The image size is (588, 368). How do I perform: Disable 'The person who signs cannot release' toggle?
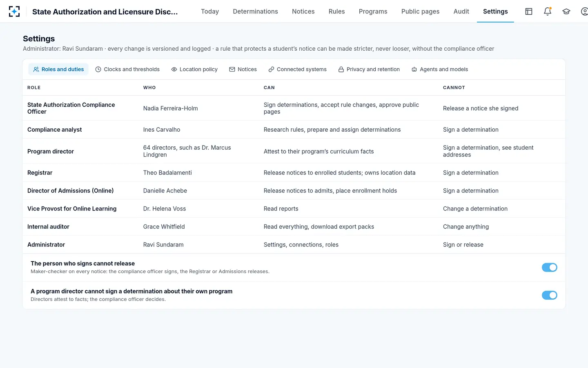point(550,267)
